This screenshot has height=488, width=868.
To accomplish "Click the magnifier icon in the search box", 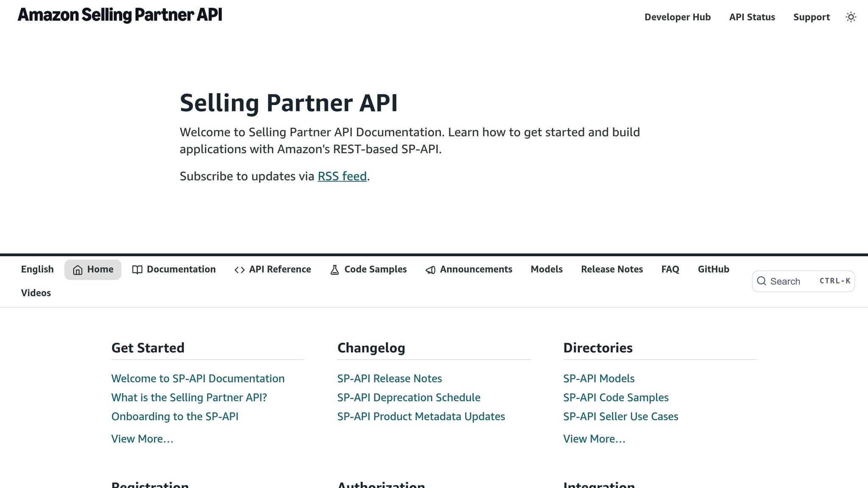I will tap(762, 281).
